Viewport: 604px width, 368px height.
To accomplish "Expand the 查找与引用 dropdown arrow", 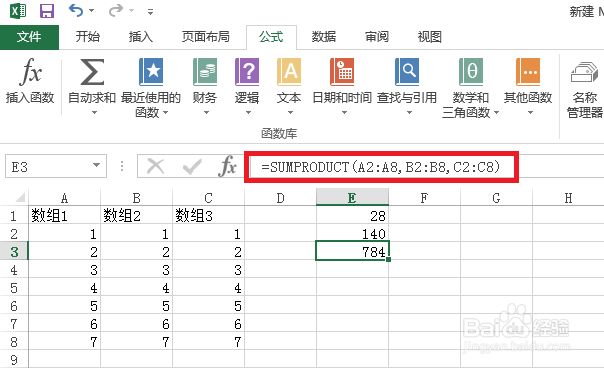I will 409,113.
